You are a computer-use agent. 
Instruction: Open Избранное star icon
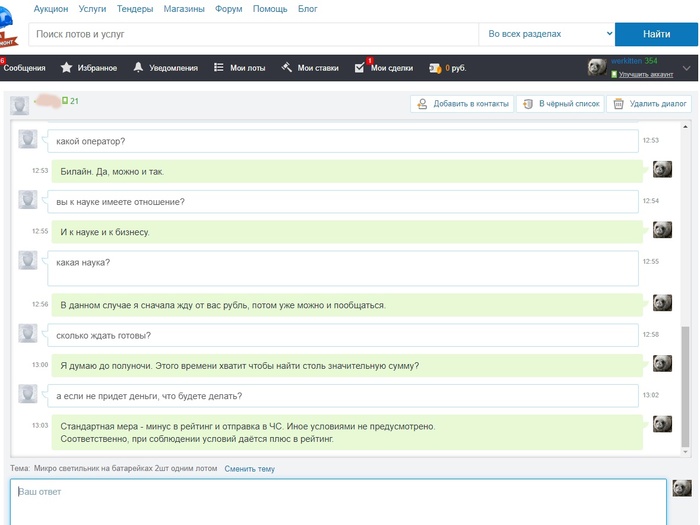(x=66, y=68)
